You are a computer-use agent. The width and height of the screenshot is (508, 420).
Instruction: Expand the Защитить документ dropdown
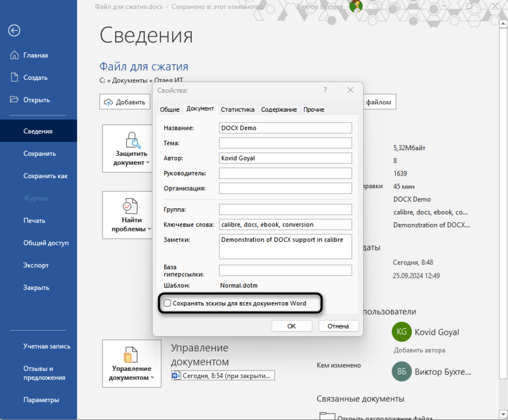click(x=148, y=162)
